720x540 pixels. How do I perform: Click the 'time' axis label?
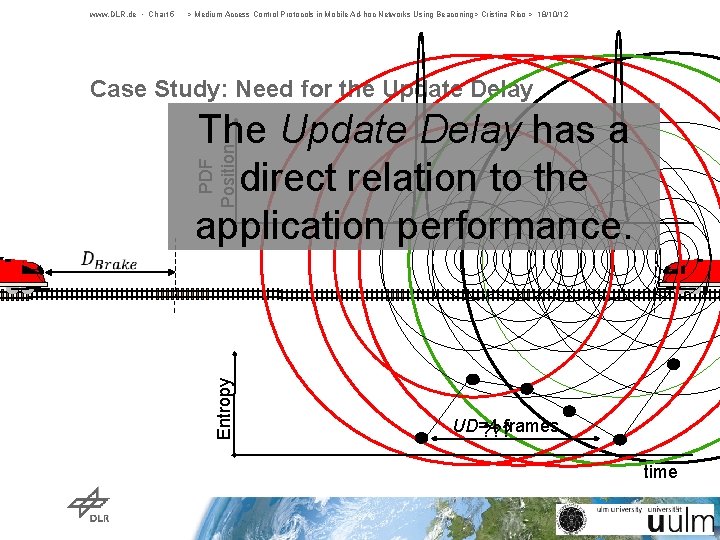pyautogui.click(x=660, y=472)
